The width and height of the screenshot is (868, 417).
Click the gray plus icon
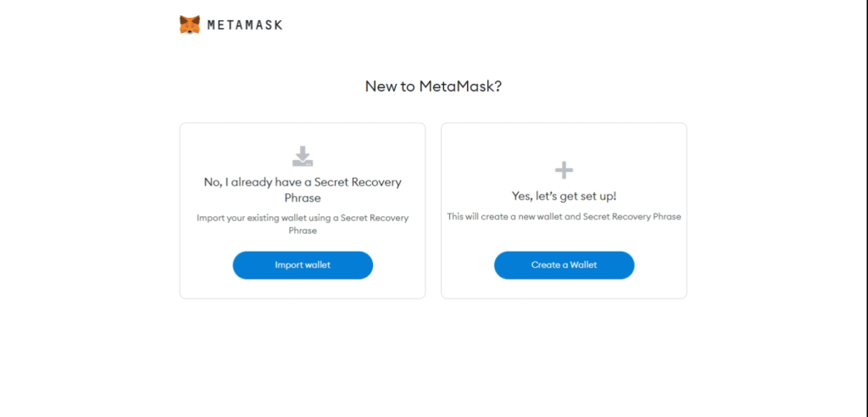(x=564, y=170)
